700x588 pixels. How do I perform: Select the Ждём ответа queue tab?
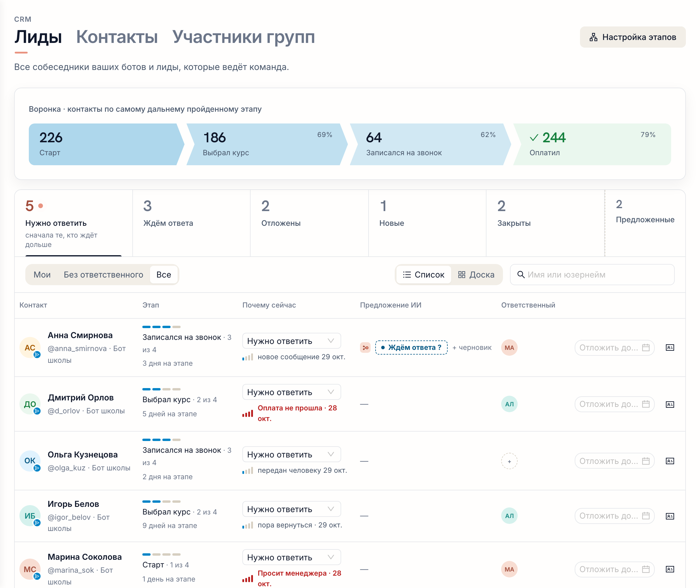click(191, 223)
